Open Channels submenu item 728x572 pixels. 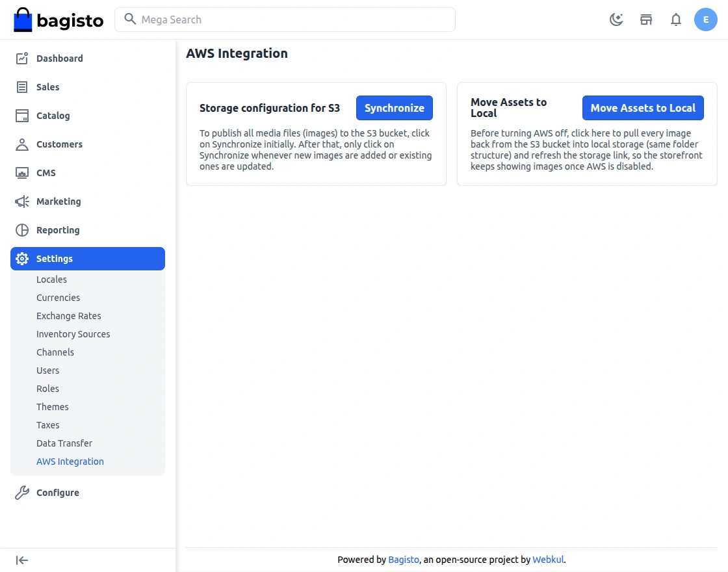click(55, 352)
